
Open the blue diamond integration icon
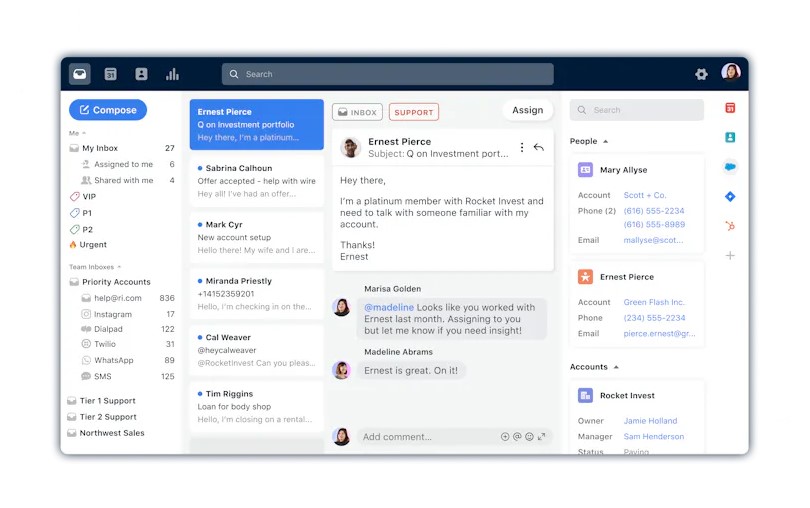tap(730, 196)
